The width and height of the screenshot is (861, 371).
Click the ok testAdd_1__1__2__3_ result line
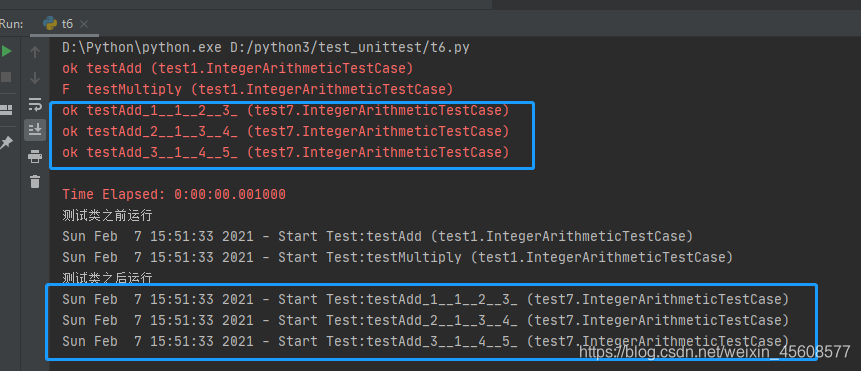click(286, 110)
